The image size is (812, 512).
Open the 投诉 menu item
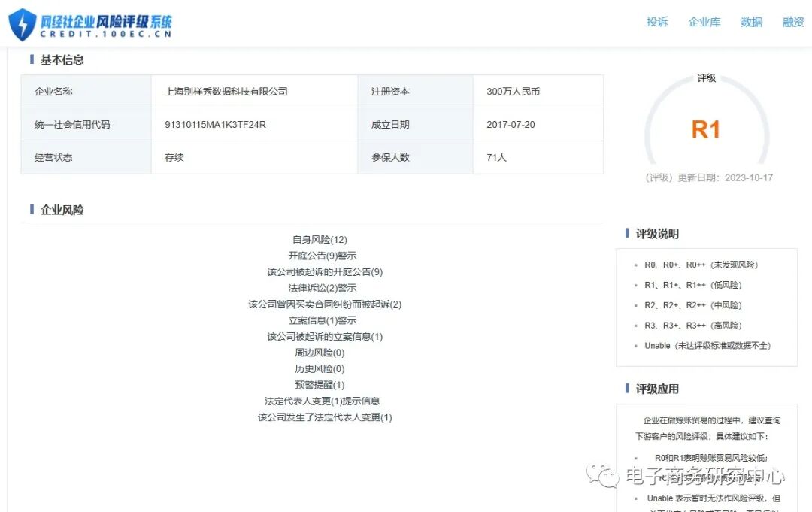pos(657,23)
